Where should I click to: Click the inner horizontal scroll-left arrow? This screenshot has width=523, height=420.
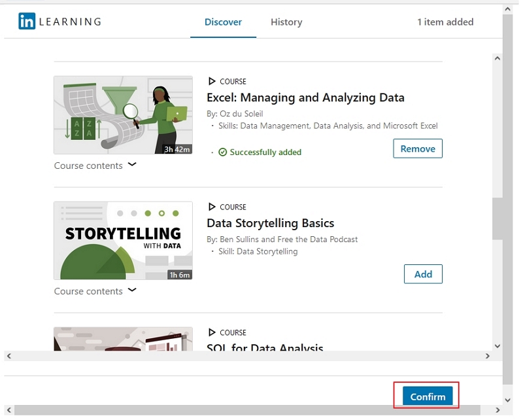click(x=9, y=356)
